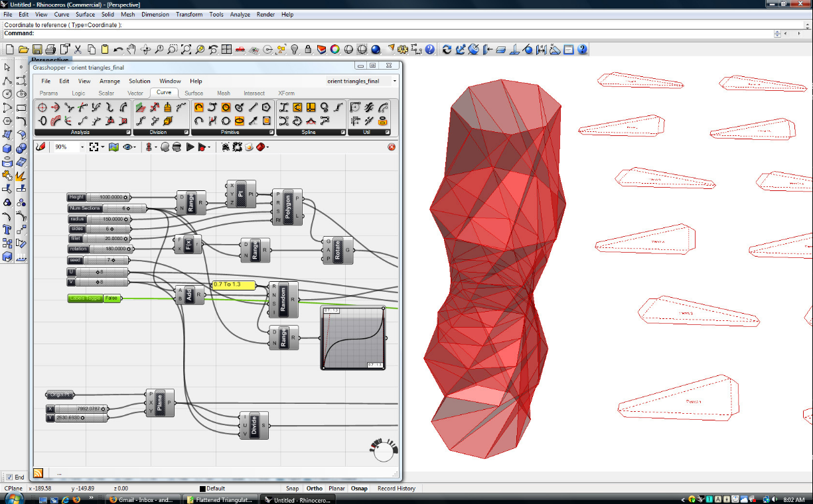Enable Ortho in the Rhino status bar
813x504 pixels.
click(x=315, y=488)
